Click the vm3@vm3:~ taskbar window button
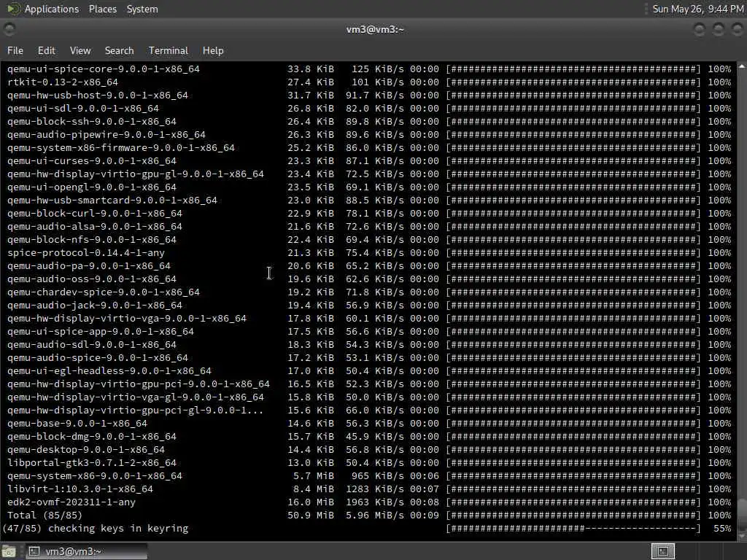 point(86,551)
